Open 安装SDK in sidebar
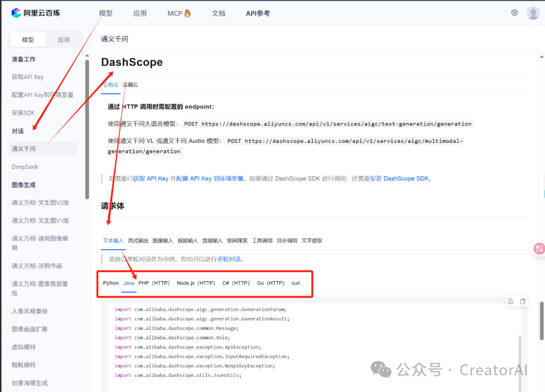Image resolution: width=545 pixels, height=392 pixels. coord(23,113)
